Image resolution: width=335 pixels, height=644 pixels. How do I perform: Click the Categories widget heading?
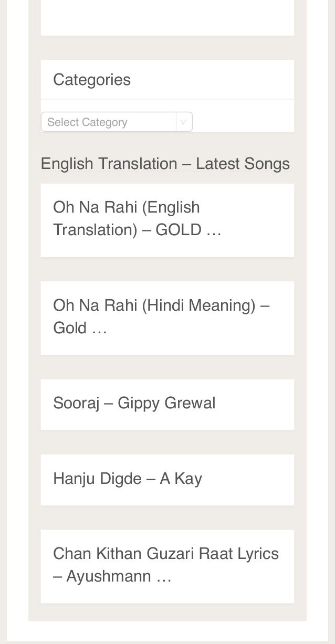point(92,80)
